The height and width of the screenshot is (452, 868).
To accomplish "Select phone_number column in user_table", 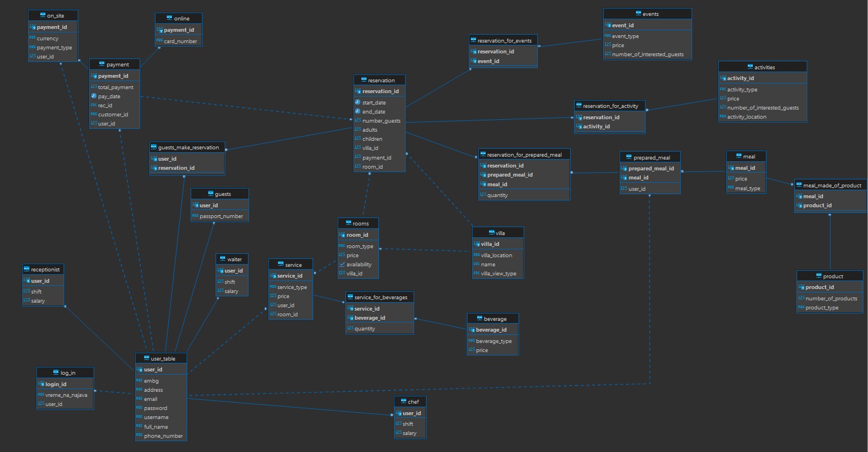I will [163, 436].
